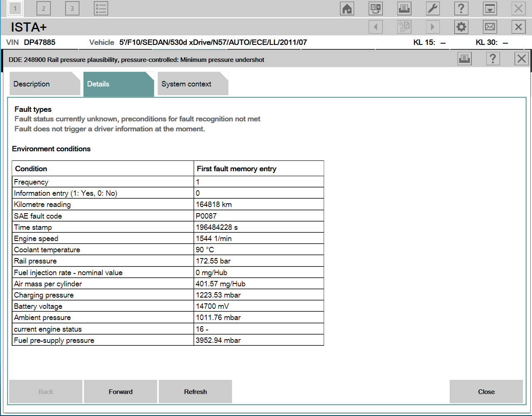Print the fault details from dialog header

[464, 59]
